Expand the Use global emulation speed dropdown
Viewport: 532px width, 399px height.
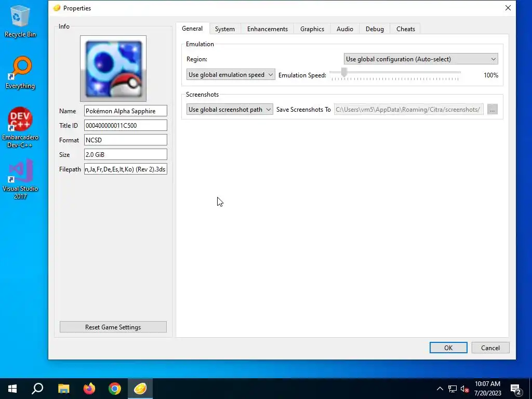click(230, 75)
